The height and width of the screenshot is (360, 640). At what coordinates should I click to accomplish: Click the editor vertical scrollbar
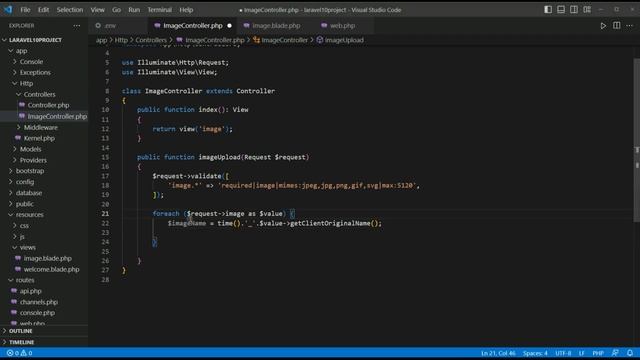click(x=636, y=141)
